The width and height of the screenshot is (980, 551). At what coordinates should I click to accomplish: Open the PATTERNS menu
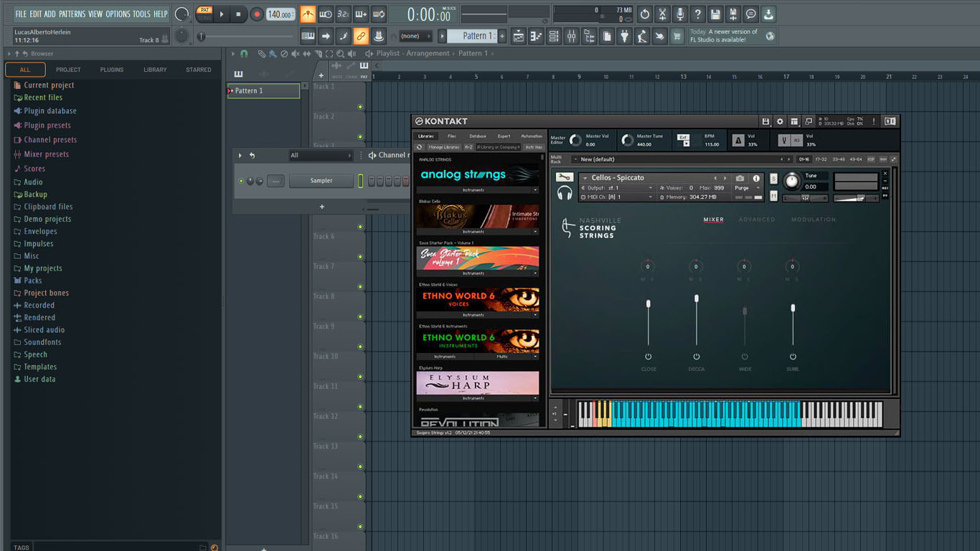[72, 14]
